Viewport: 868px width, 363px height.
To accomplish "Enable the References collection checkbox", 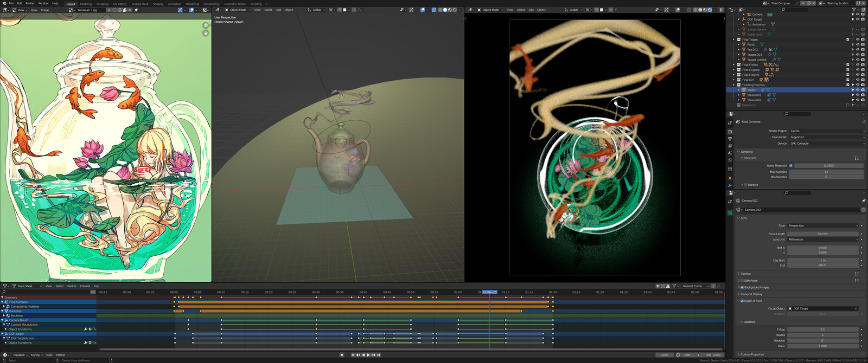I will pyautogui.click(x=848, y=105).
